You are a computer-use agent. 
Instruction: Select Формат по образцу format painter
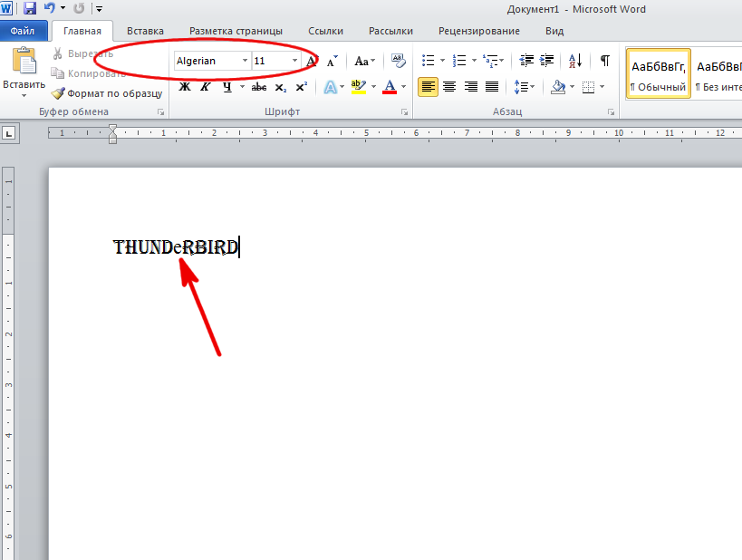pyautogui.click(x=107, y=93)
